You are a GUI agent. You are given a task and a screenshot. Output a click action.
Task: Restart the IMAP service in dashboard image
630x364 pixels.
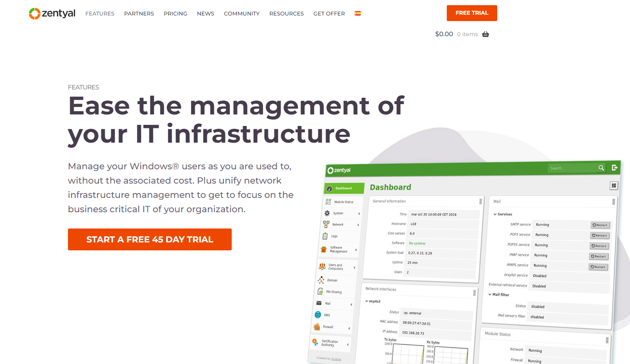(599, 256)
